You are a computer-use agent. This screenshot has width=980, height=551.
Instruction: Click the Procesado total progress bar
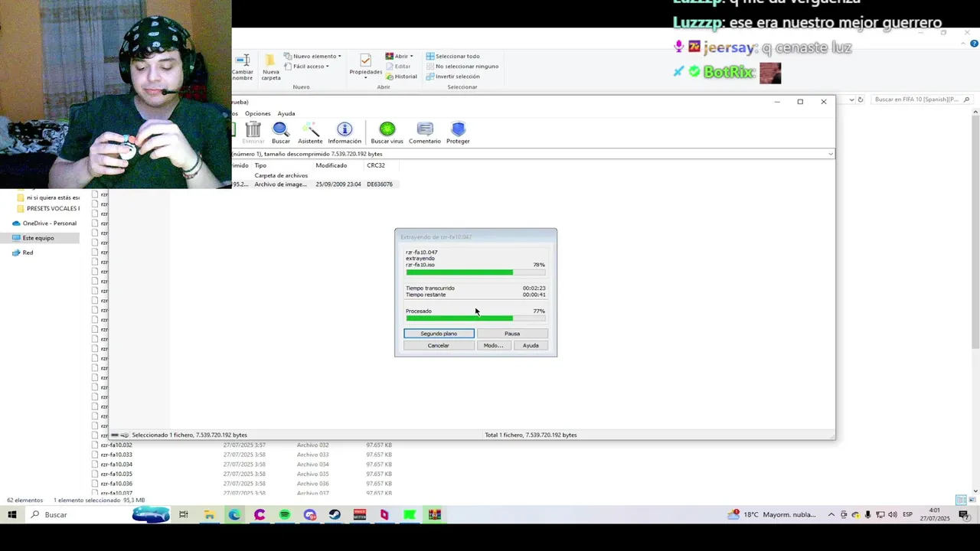pyautogui.click(x=475, y=318)
